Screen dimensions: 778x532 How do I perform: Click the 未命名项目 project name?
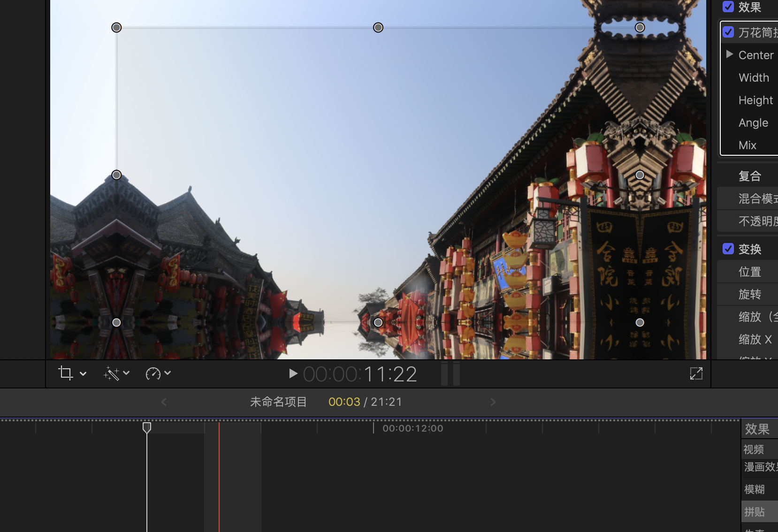[278, 402]
